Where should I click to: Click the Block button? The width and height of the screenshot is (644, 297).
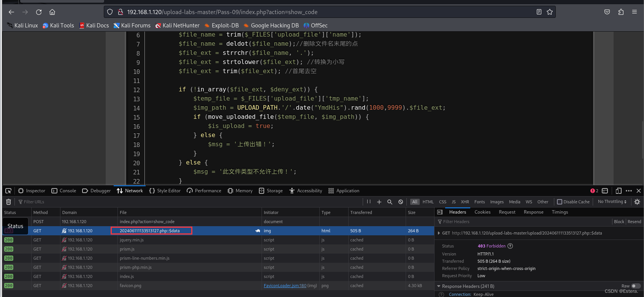click(x=619, y=222)
